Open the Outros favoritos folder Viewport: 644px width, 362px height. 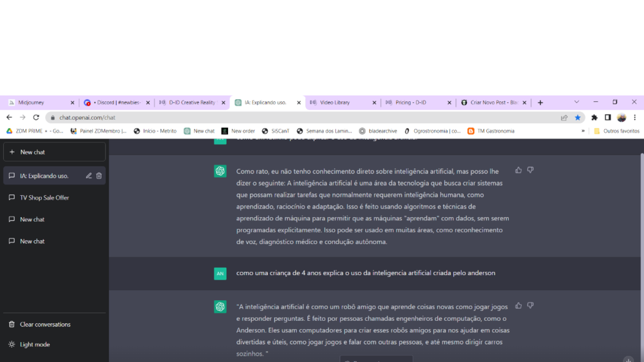click(x=616, y=131)
